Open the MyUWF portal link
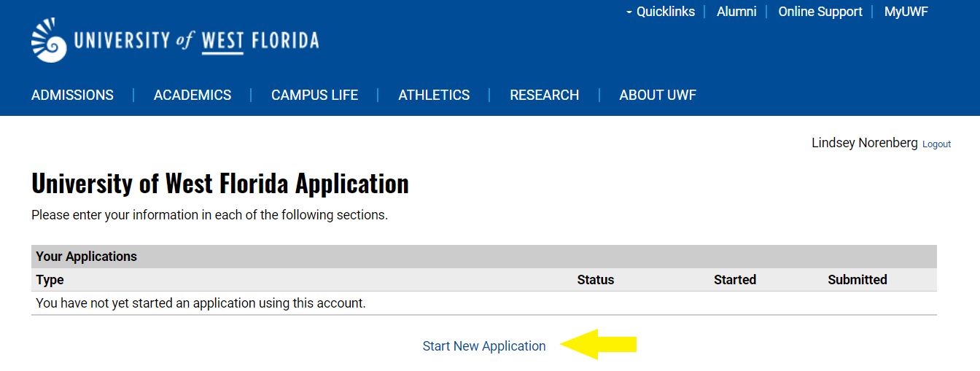 click(906, 12)
